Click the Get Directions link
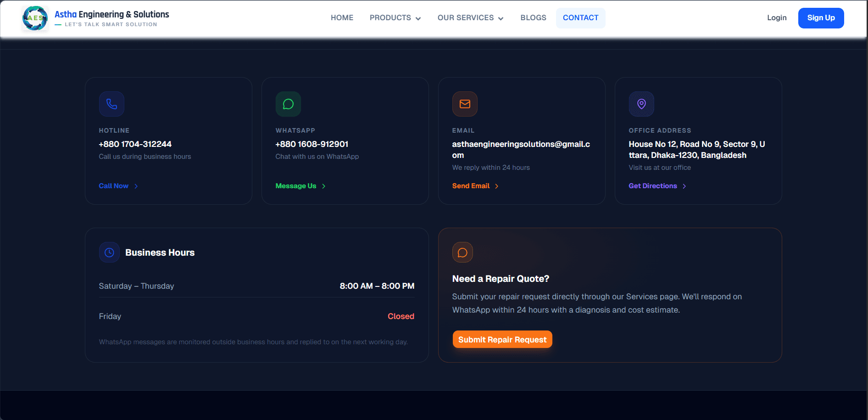The image size is (868, 420). point(652,186)
